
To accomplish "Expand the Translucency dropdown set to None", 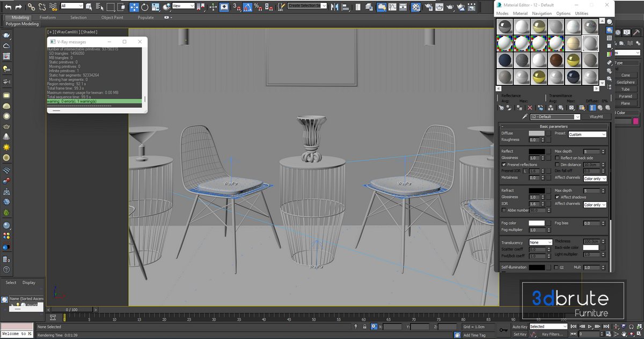I will coord(540,242).
